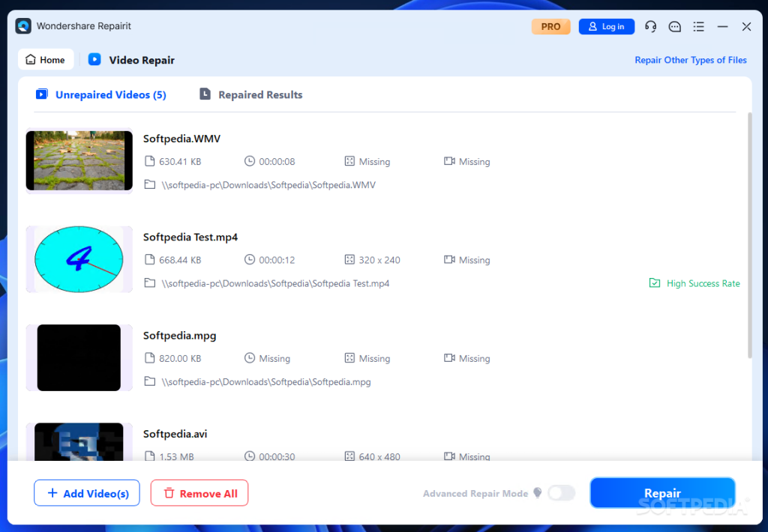Click the 640 x 480 resolution value
This screenshot has width=768, height=532.
point(379,456)
